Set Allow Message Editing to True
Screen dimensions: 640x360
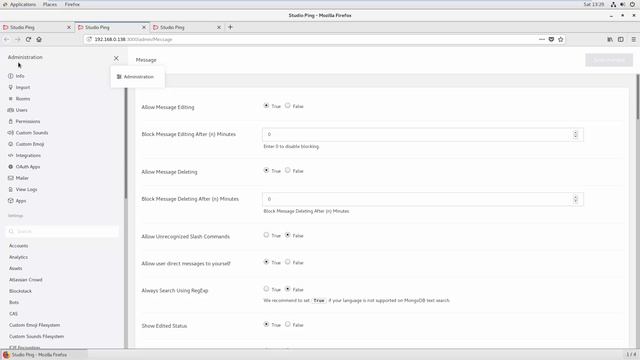click(266, 105)
